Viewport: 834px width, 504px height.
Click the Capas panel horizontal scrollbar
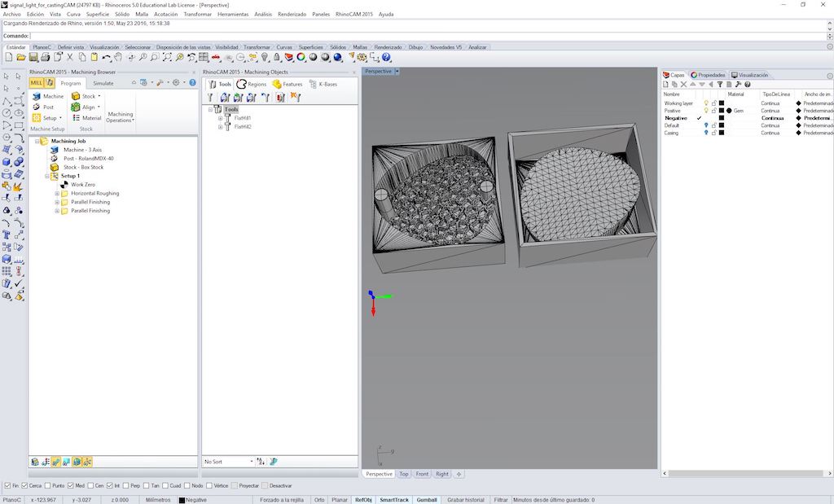746,473
